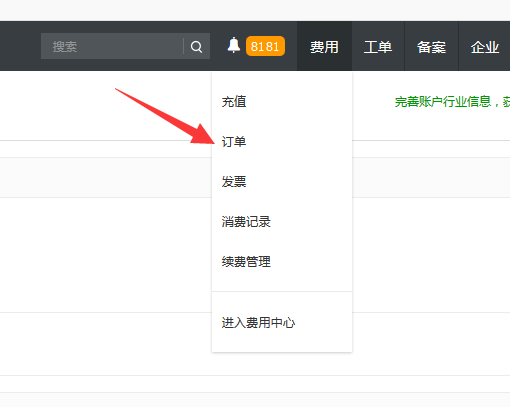
Task: Open the 工单 top navigation item
Action: pos(378,46)
